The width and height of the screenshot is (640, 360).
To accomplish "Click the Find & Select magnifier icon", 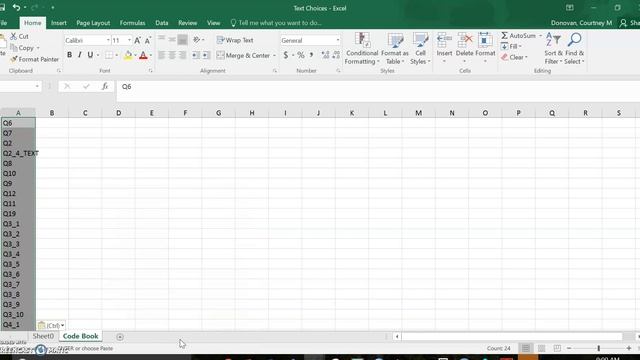I will pyautogui.click(x=574, y=40).
